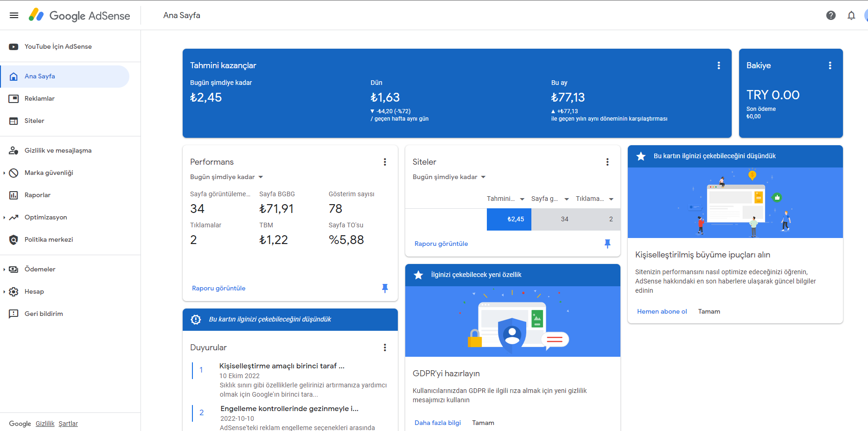The width and height of the screenshot is (868, 431).
Task: Click the ₺2,45 cell in Siteler table
Action: [x=509, y=219]
